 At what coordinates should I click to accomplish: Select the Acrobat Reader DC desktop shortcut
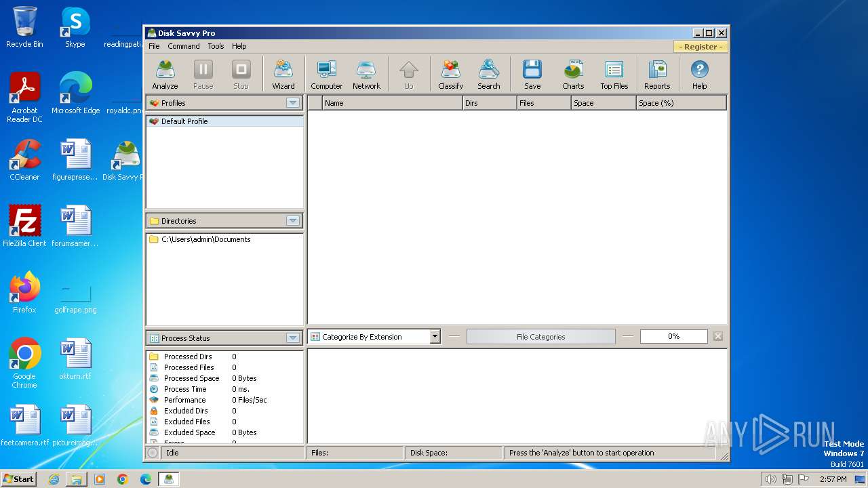pyautogui.click(x=24, y=98)
